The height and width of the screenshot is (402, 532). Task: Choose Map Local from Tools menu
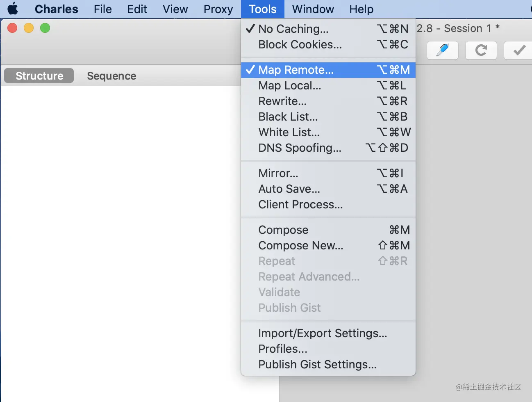point(289,85)
